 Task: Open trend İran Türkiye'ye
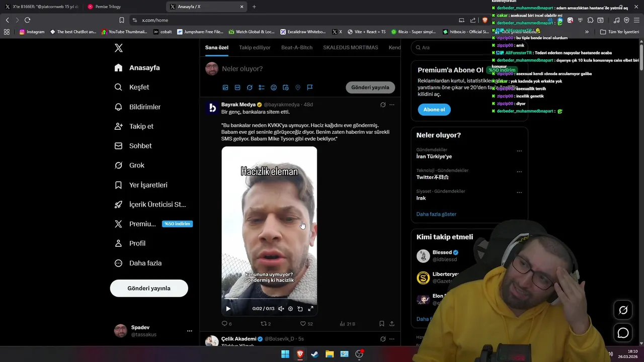coord(434,156)
